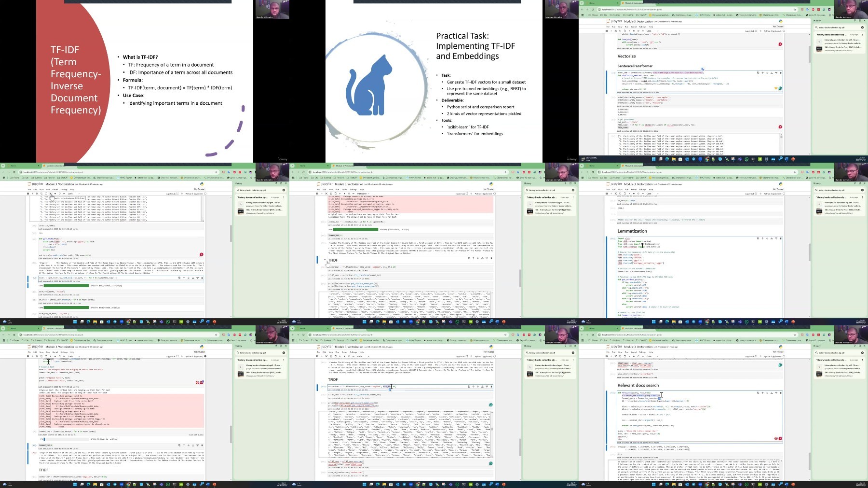The width and height of the screenshot is (868, 488).
Task: Open WhatsApp from the Vectorize frame taskbar
Action: coord(746,159)
